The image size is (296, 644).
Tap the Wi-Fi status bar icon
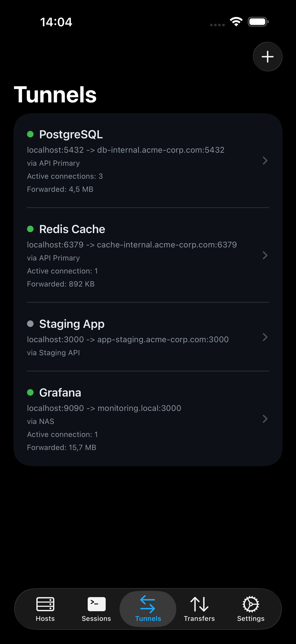tap(236, 22)
